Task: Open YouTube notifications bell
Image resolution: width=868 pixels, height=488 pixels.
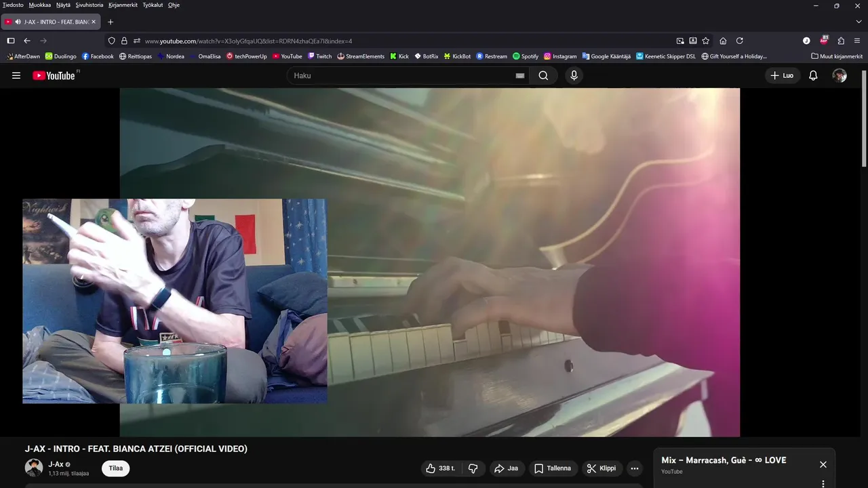Action: point(813,75)
